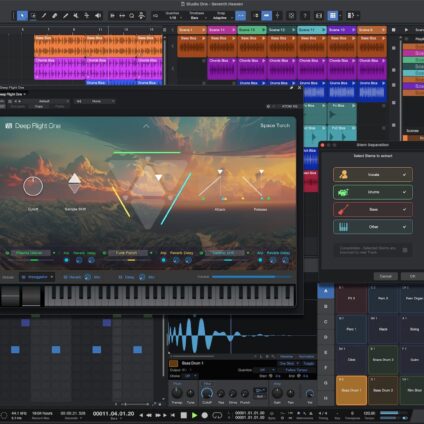Adjust the blue Volume slider in Deep Flight One

tap(252, 277)
